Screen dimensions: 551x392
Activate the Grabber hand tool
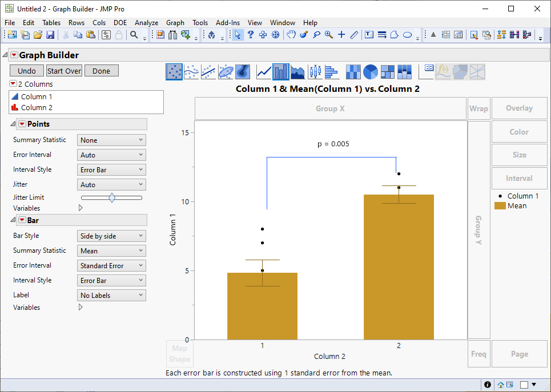coord(291,35)
